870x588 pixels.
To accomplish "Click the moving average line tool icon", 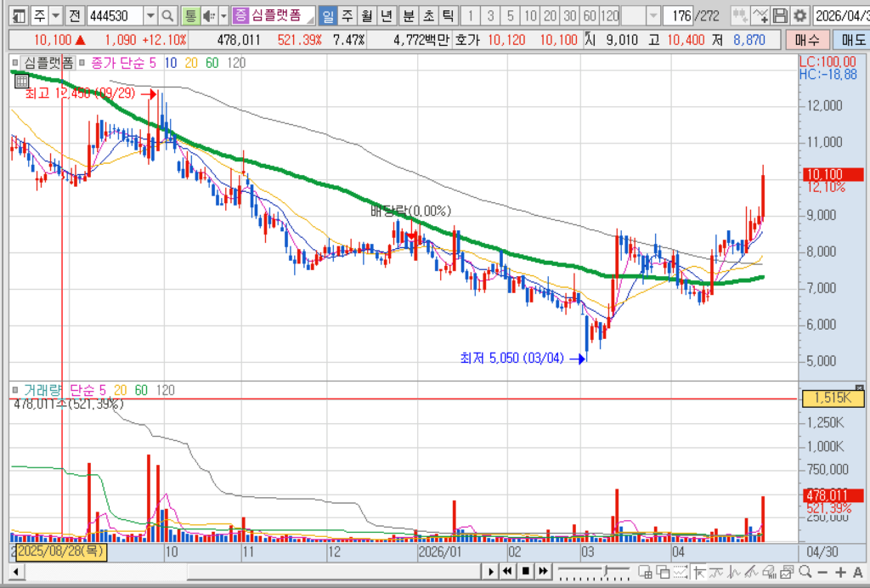I will [x=716, y=572].
